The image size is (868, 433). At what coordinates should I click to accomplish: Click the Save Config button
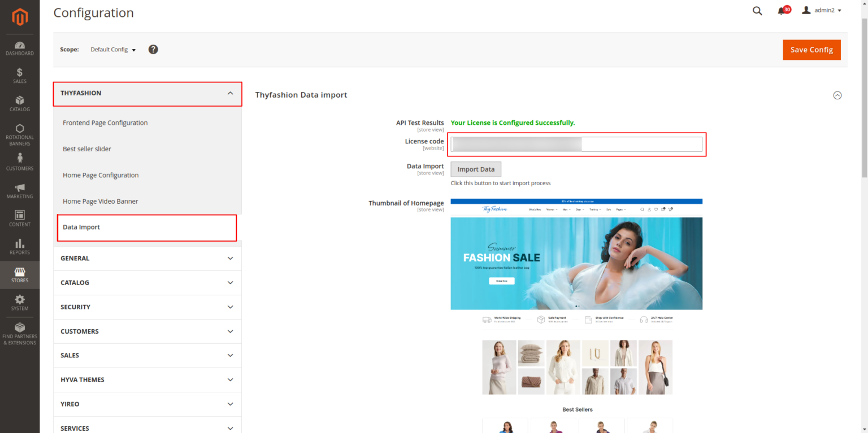point(811,50)
